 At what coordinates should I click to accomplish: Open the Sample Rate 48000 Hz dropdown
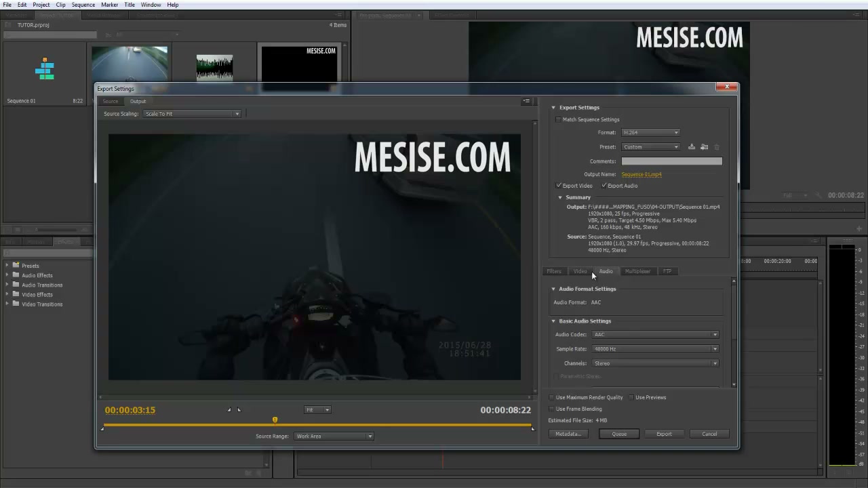click(x=655, y=349)
